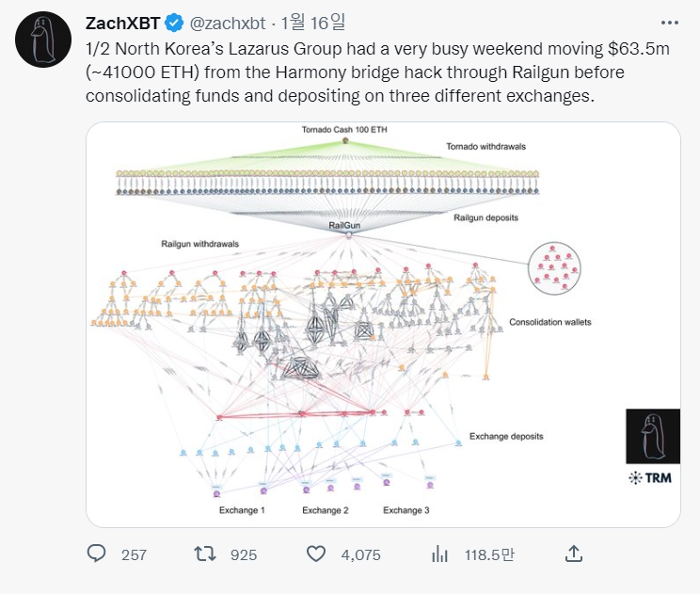Click the TRM logo in the chart
Image resolution: width=700 pixels, height=594 pixels.
tap(650, 478)
